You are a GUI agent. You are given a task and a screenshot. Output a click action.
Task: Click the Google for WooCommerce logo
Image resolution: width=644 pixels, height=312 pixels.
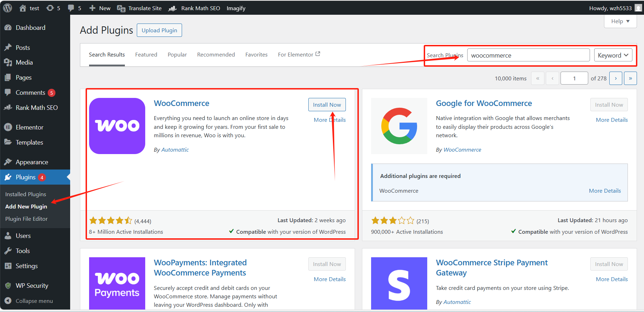pos(399,126)
